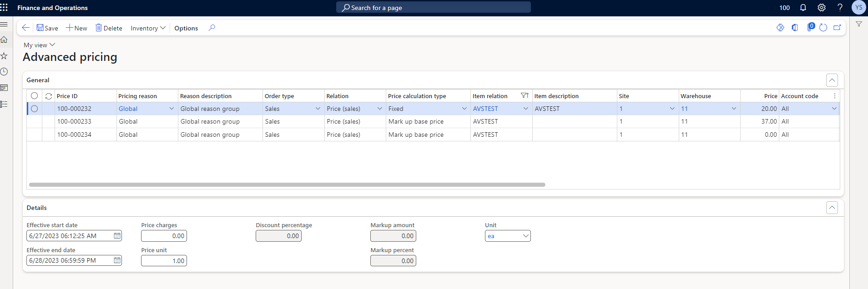Open the Global pricing reason link
Viewport: 868px width, 289px height.
coord(128,109)
